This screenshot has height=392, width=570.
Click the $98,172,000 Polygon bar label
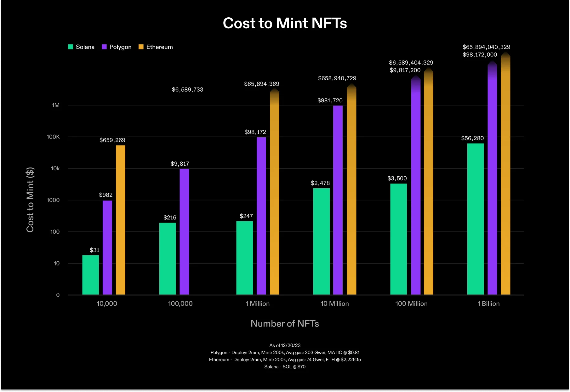point(480,55)
